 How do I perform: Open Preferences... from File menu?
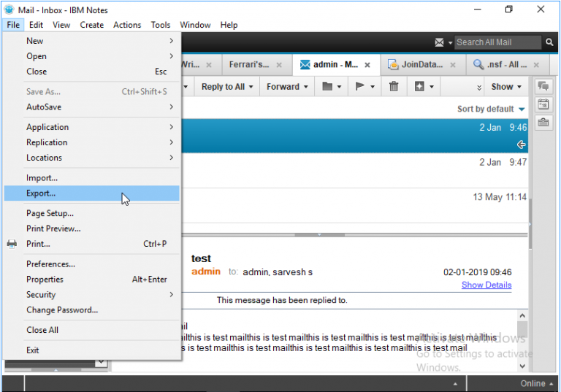pyautogui.click(x=50, y=264)
